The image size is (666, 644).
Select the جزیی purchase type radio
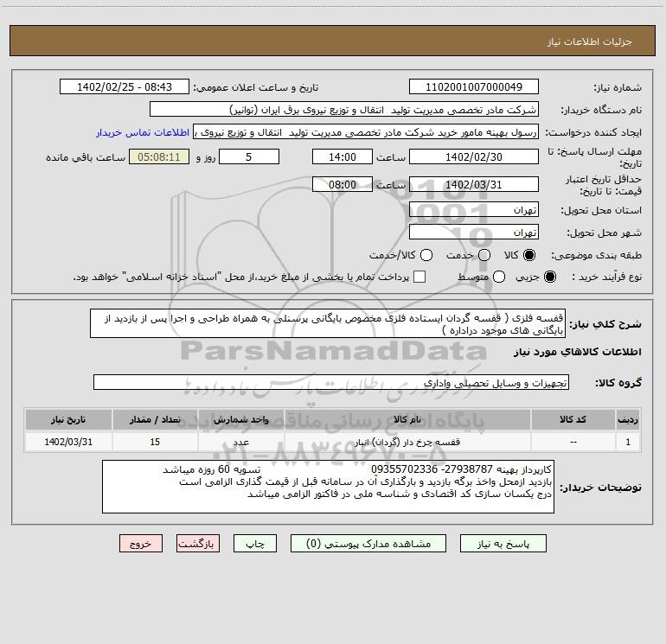tap(550, 277)
